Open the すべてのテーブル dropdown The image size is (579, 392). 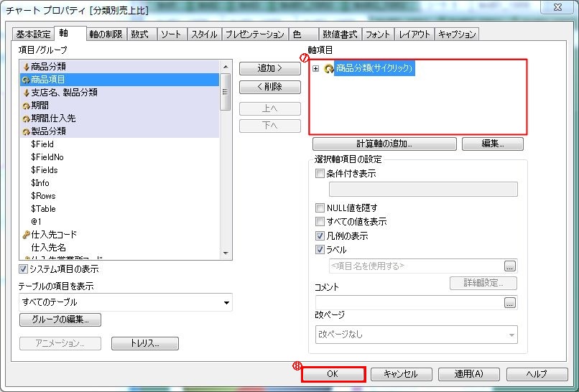click(226, 303)
